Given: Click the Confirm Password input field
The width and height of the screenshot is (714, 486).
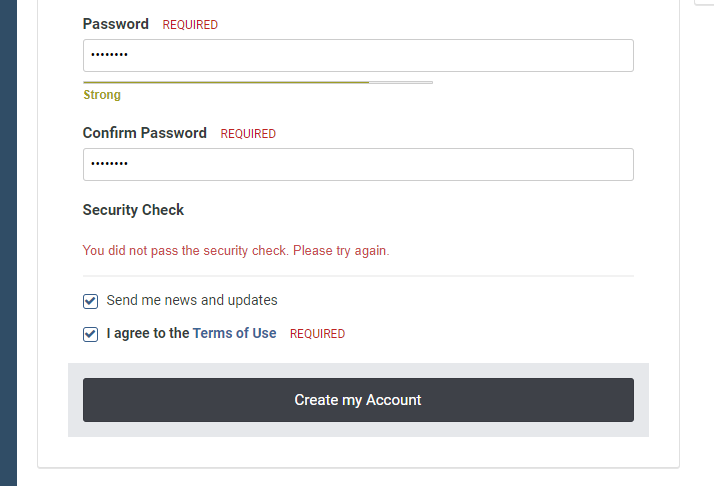Looking at the screenshot, I should pos(358,164).
